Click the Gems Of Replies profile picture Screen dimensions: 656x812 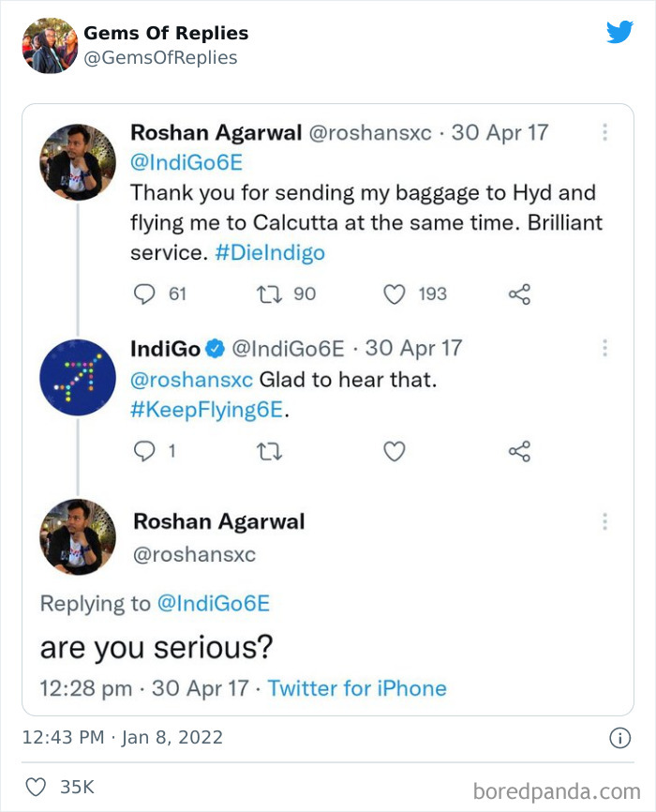pos(49,45)
